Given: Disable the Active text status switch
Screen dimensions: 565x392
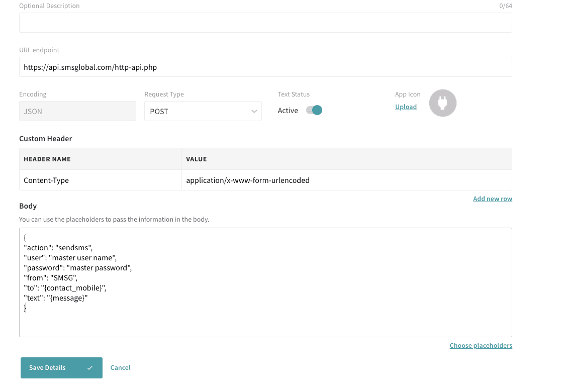Looking at the screenshot, I should pos(314,111).
